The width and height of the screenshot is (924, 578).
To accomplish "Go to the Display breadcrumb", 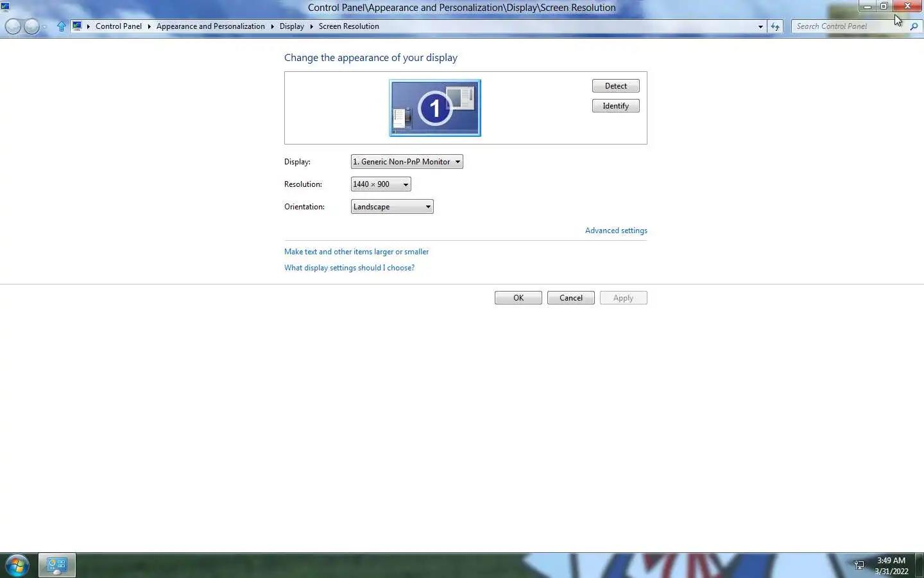I will 292,26.
